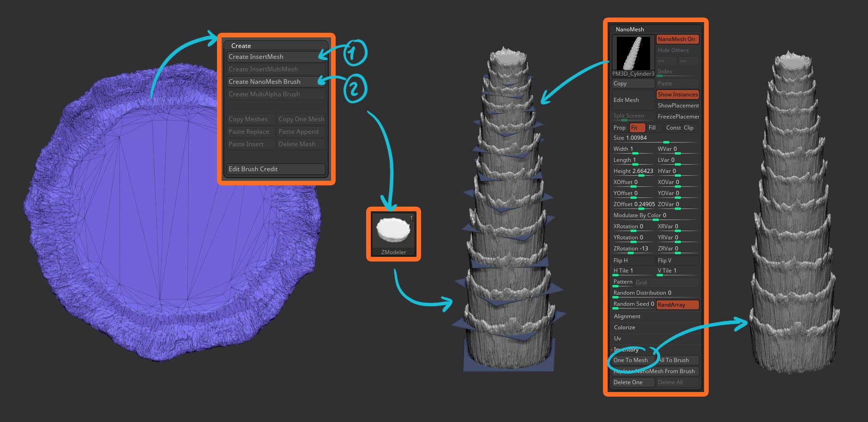Viewport: 868px width, 422px height.
Task: Click the Create MultiAlpha Brush option
Action: click(x=276, y=94)
